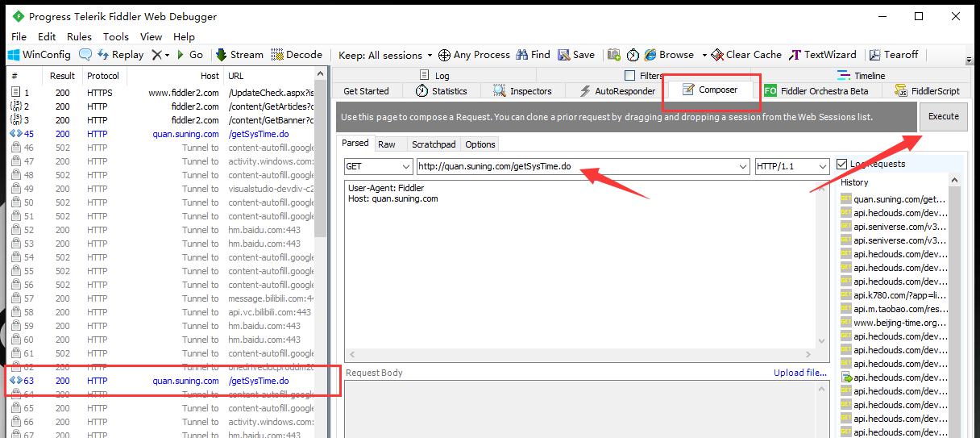Image resolution: width=980 pixels, height=438 pixels.
Task: Select api.m.taobao.com history entry
Action: tap(893, 309)
